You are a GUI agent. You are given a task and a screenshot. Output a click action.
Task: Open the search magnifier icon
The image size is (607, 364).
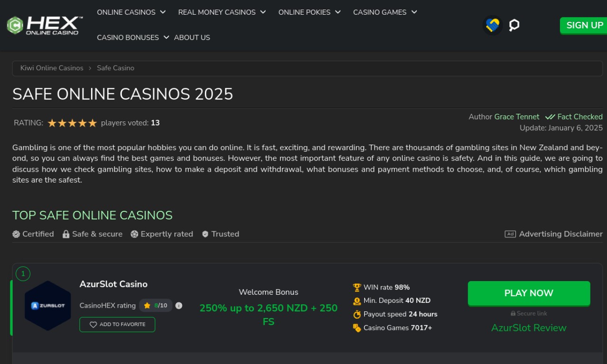click(x=514, y=25)
